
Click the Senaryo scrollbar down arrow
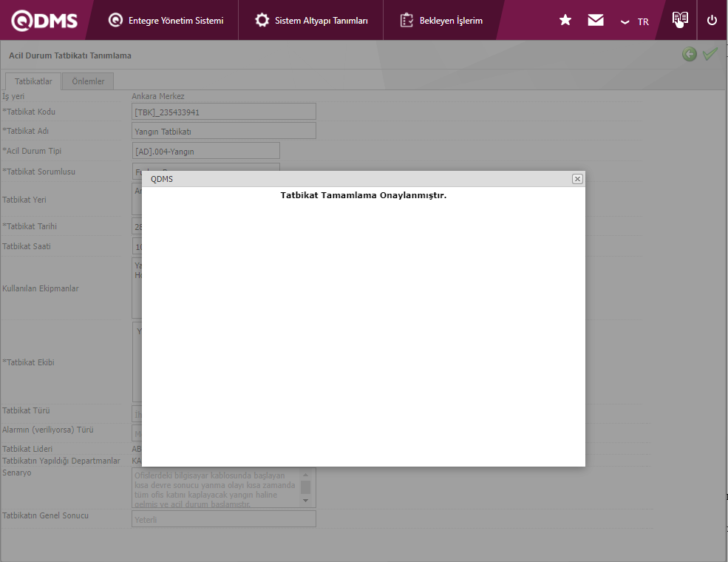[305, 501]
